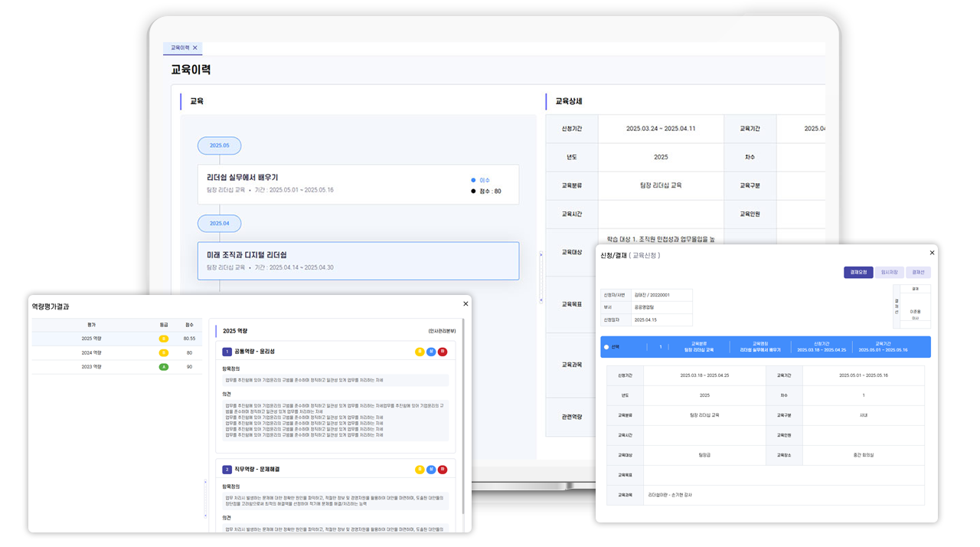Image resolution: width=980 pixels, height=547 pixels.
Task: Close the 교육이력 tab with its X icon
Action: point(195,47)
